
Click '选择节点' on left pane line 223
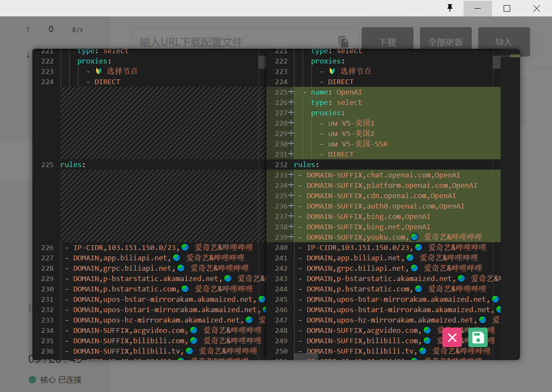[x=122, y=71]
